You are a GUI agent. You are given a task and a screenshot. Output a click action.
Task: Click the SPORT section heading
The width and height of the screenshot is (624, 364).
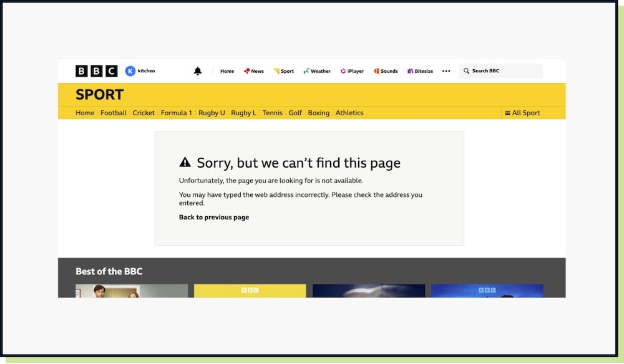[99, 95]
